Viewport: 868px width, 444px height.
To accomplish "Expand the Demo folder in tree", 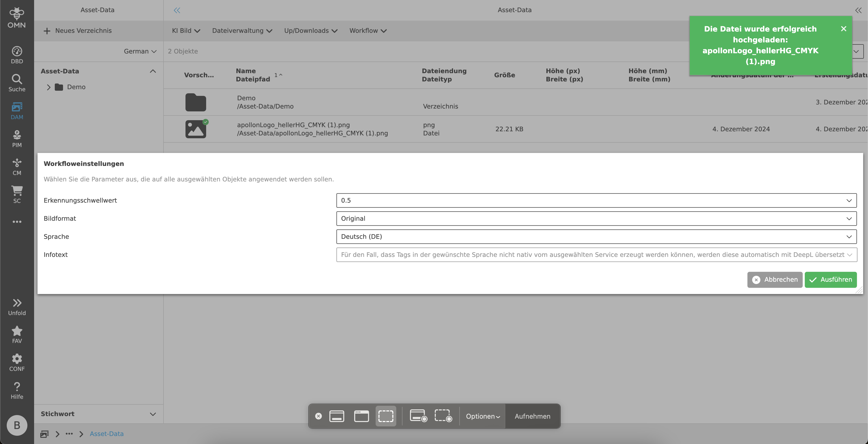I will [49, 87].
